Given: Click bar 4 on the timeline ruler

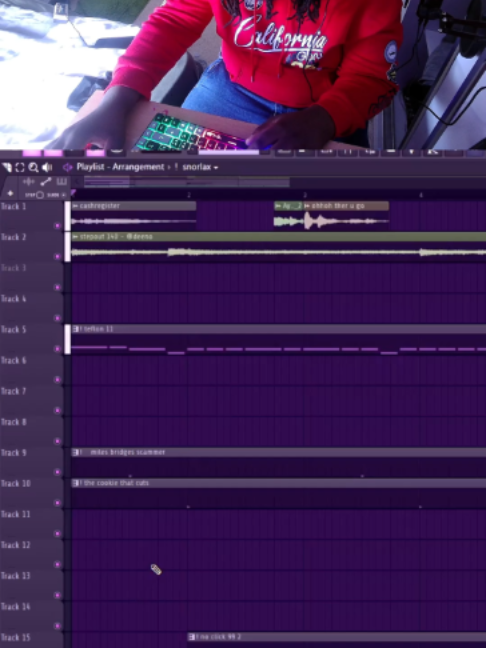Looking at the screenshot, I should (421, 194).
